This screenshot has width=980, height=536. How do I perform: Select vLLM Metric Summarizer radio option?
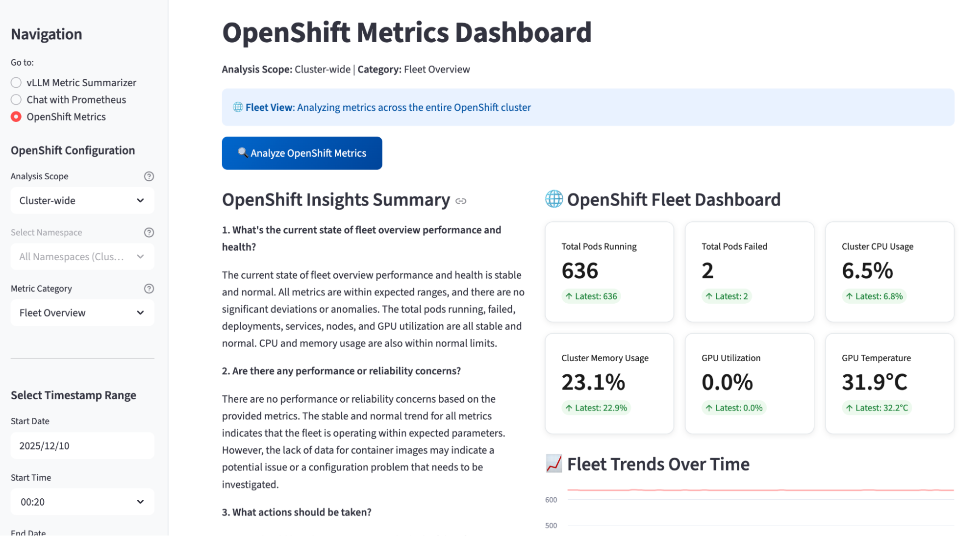click(16, 82)
